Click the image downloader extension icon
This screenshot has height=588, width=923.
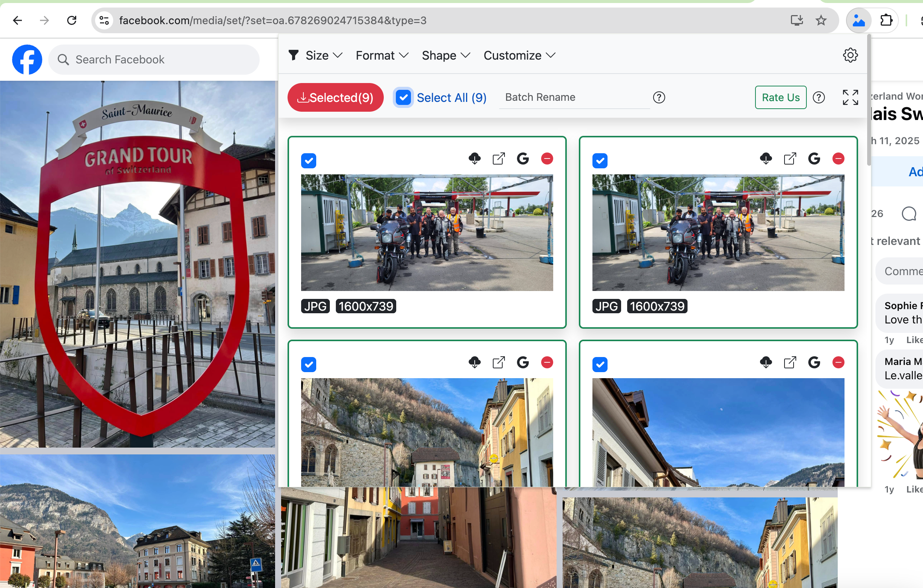[858, 20]
